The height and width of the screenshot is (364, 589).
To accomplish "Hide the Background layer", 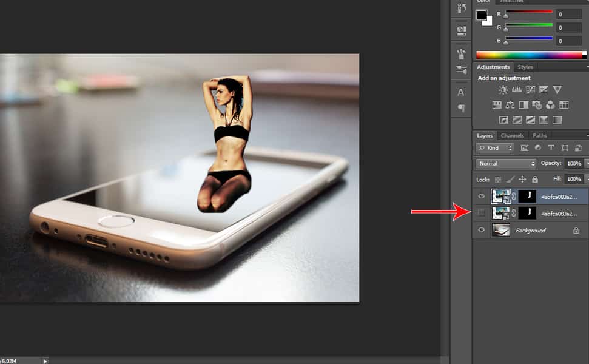I will coord(481,230).
